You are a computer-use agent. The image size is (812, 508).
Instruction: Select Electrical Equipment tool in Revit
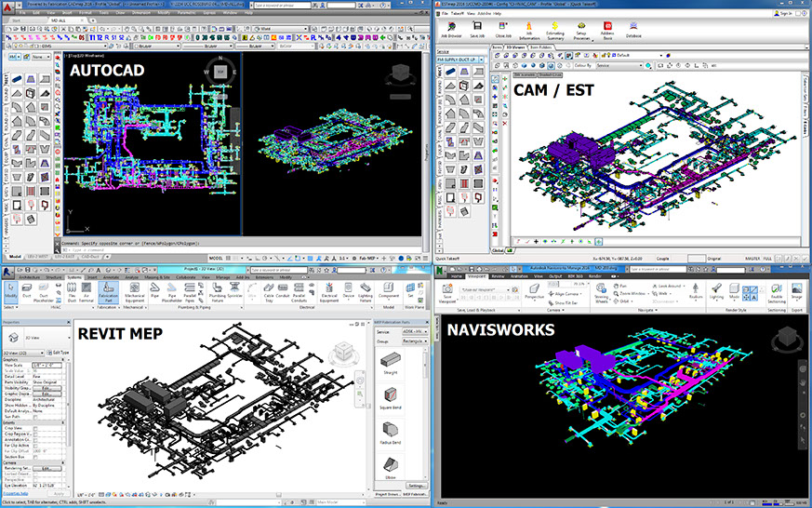(329, 292)
